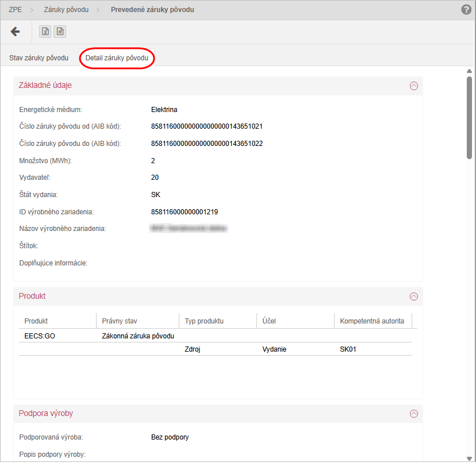
Task: Export data to Excel icon
Action: point(45,32)
